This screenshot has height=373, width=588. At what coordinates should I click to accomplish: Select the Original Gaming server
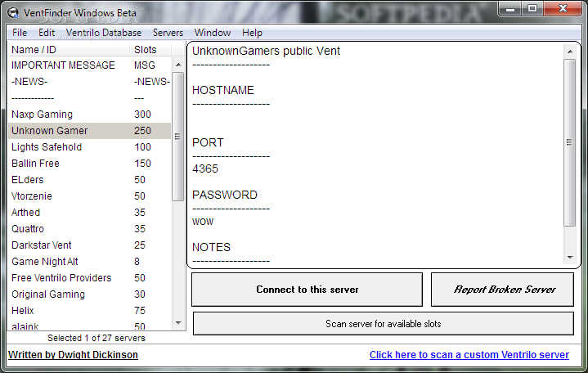tap(89, 294)
